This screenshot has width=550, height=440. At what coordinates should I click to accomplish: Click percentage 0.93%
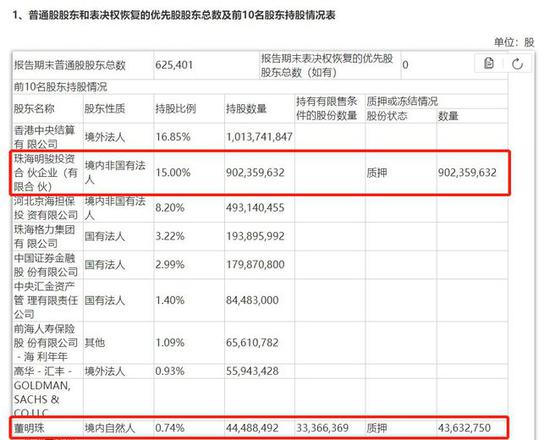170,371
